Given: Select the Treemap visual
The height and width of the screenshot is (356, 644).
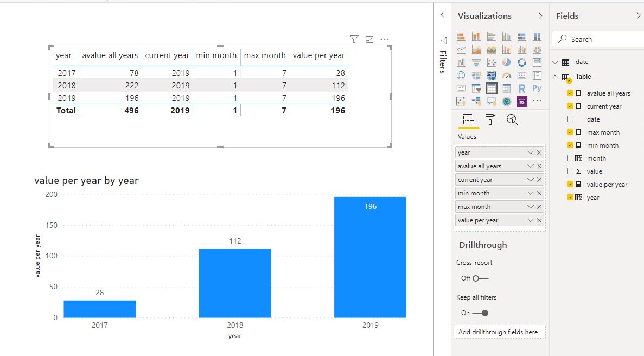Looking at the screenshot, I should 537,62.
